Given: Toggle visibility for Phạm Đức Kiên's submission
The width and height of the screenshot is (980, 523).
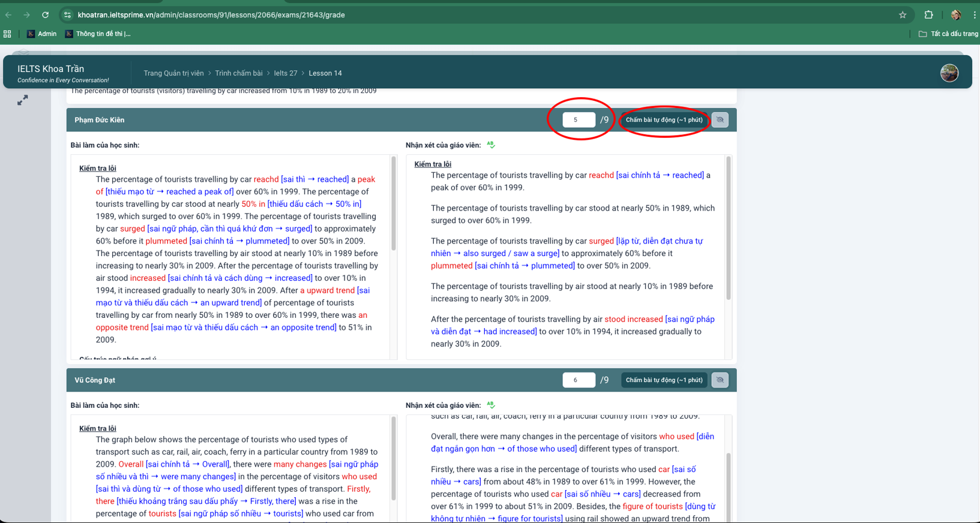Looking at the screenshot, I should point(720,120).
